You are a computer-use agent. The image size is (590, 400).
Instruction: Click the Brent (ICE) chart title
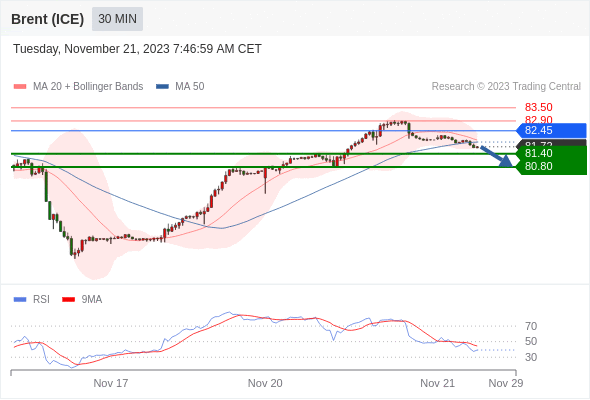(x=47, y=19)
